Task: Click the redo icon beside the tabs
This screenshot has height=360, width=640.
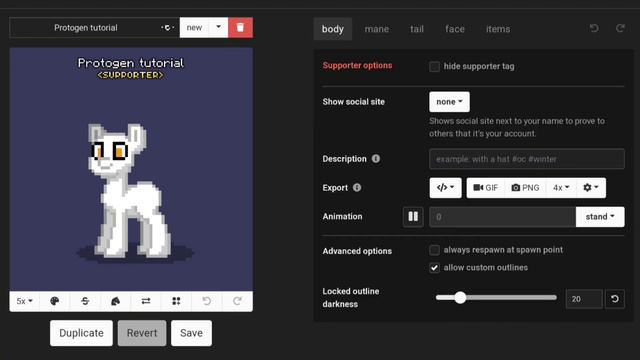Action: [x=620, y=28]
